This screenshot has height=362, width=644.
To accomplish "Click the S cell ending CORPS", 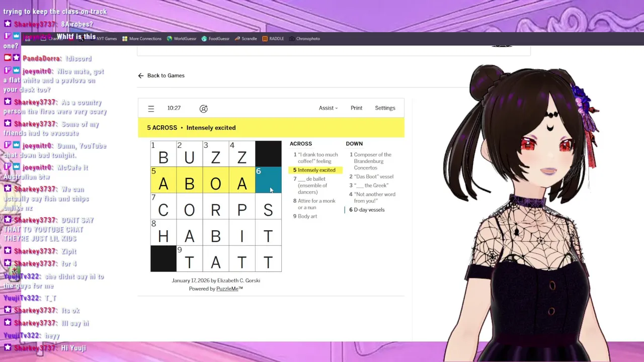I will [x=268, y=206].
